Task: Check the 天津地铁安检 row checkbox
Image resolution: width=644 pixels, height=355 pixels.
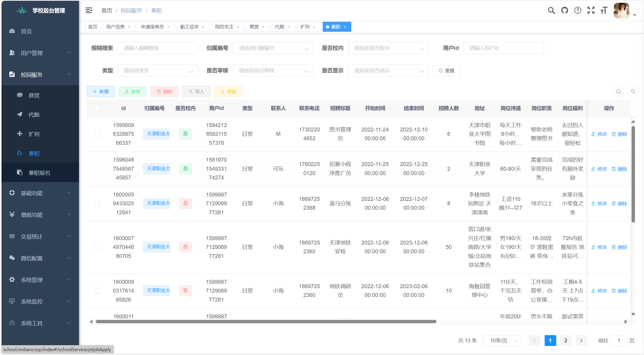Action: coord(97,247)
